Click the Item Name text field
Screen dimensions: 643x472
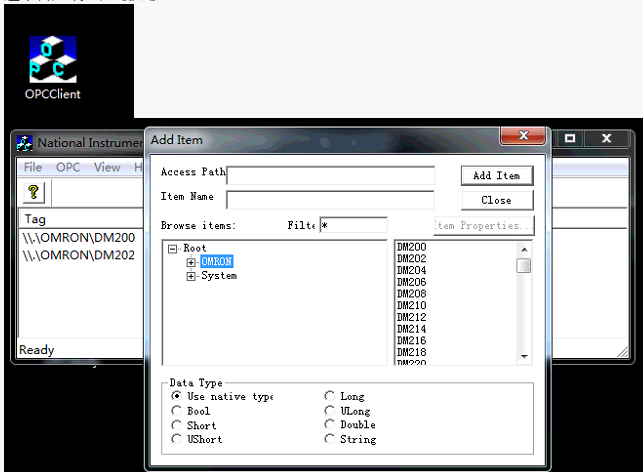tap(330, 199)
